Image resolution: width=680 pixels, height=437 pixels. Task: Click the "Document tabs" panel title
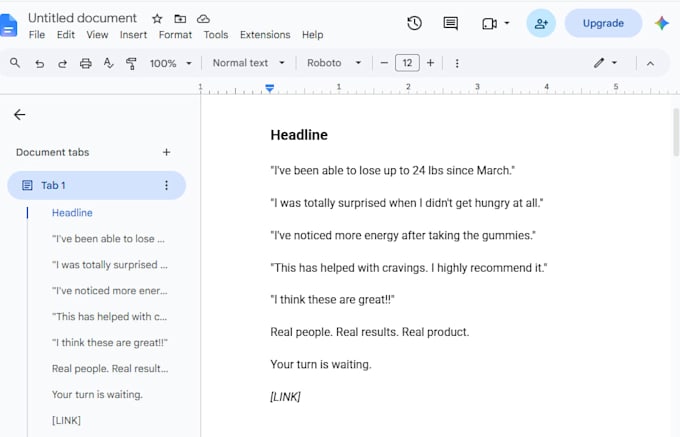52,152
